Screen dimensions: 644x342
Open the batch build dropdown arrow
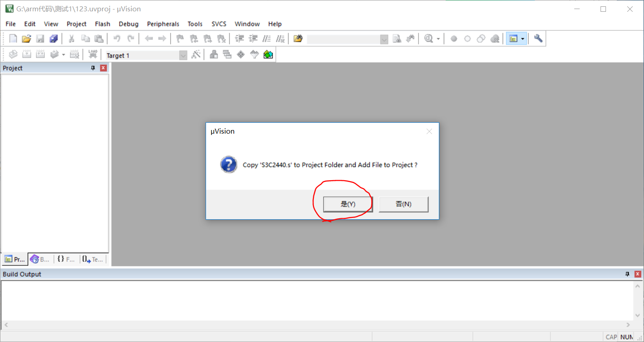(x=63, y=55)
